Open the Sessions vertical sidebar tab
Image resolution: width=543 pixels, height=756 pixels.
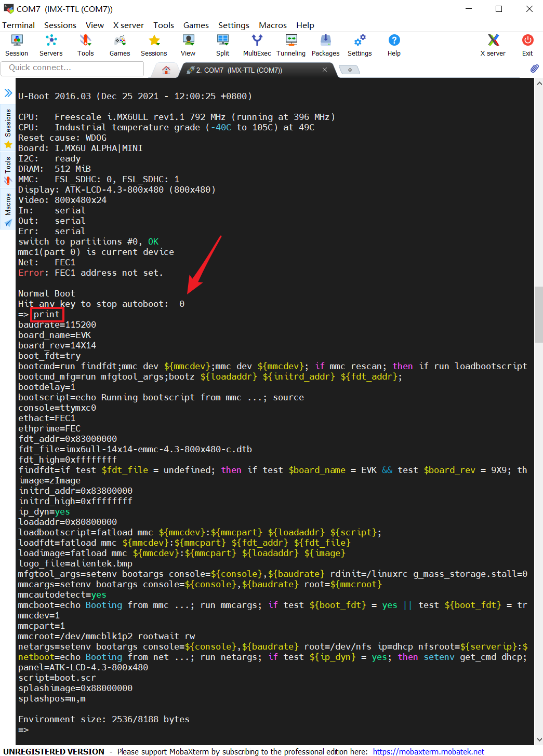[8, 128]
